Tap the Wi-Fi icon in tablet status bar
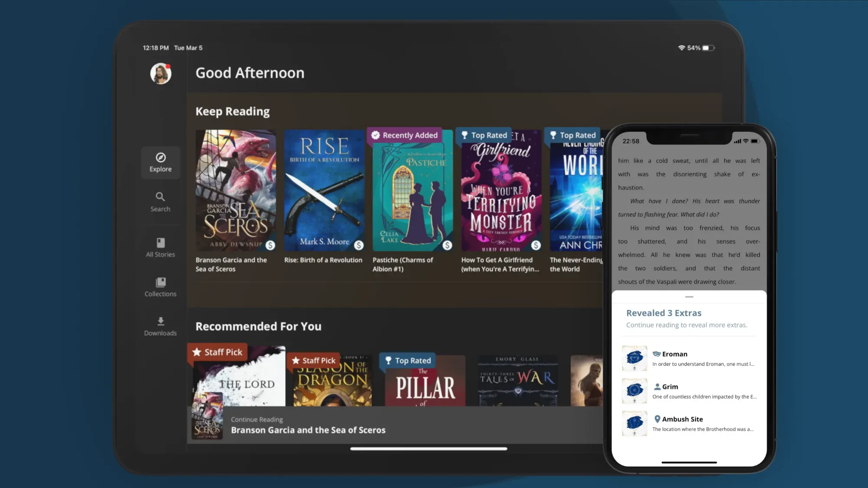868x488 pixels. (x=681, y=48)
